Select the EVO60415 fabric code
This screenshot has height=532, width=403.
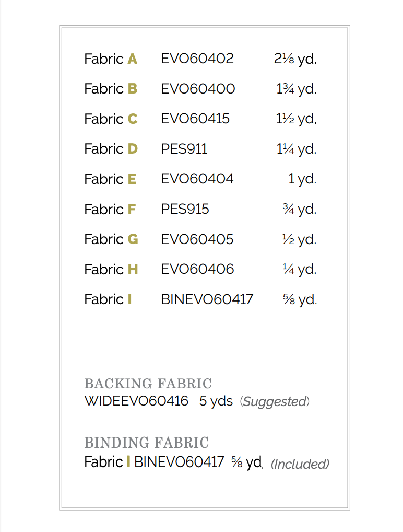(195, 119)
